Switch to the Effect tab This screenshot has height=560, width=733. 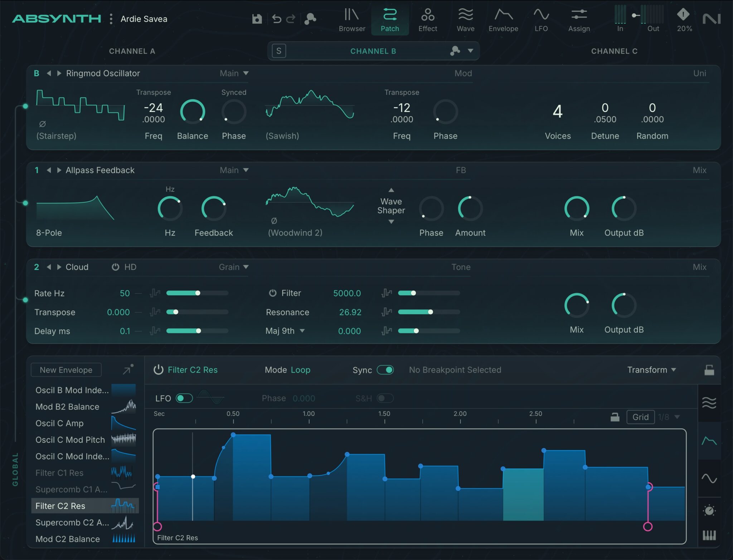pos(428,20)
